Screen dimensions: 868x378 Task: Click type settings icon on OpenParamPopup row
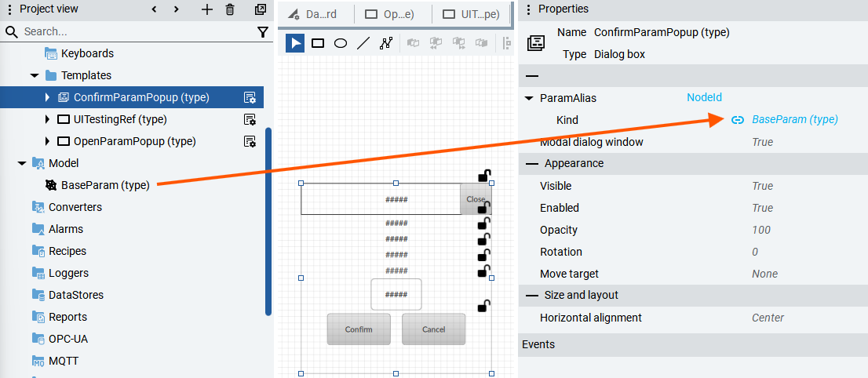pos(250,141)
